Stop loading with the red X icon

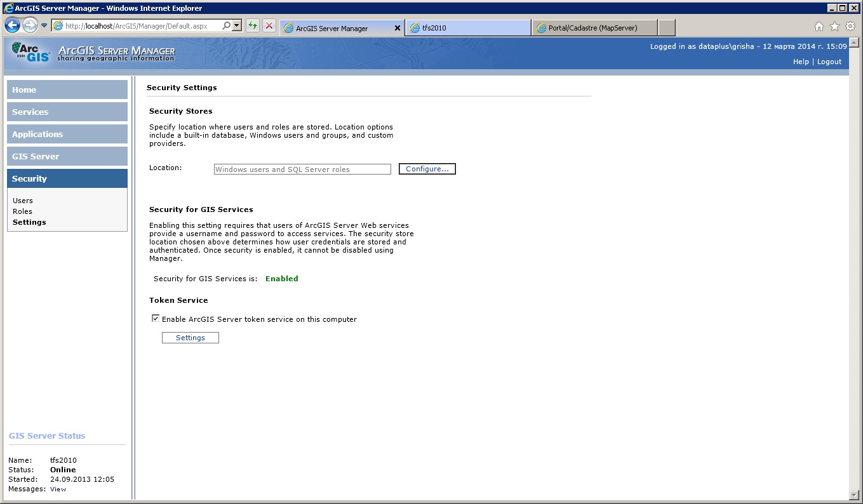click(x=269, y=26)
